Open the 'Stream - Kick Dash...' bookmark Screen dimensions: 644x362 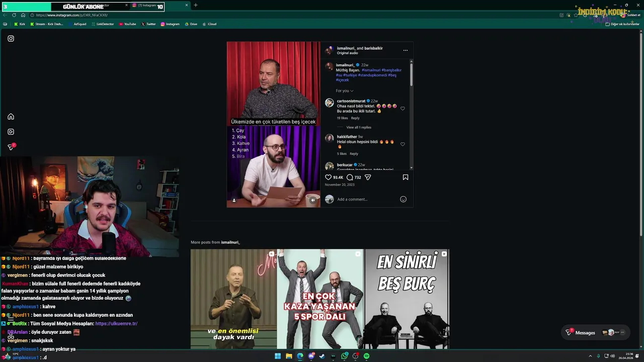pyautogui.click(x=47, y=24)
